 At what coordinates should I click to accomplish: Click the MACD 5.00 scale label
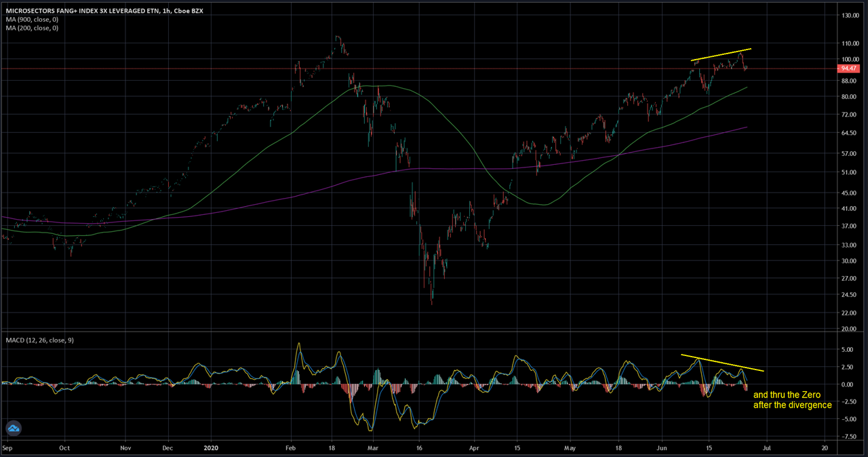pyautogui.click(x=848, y=350)
